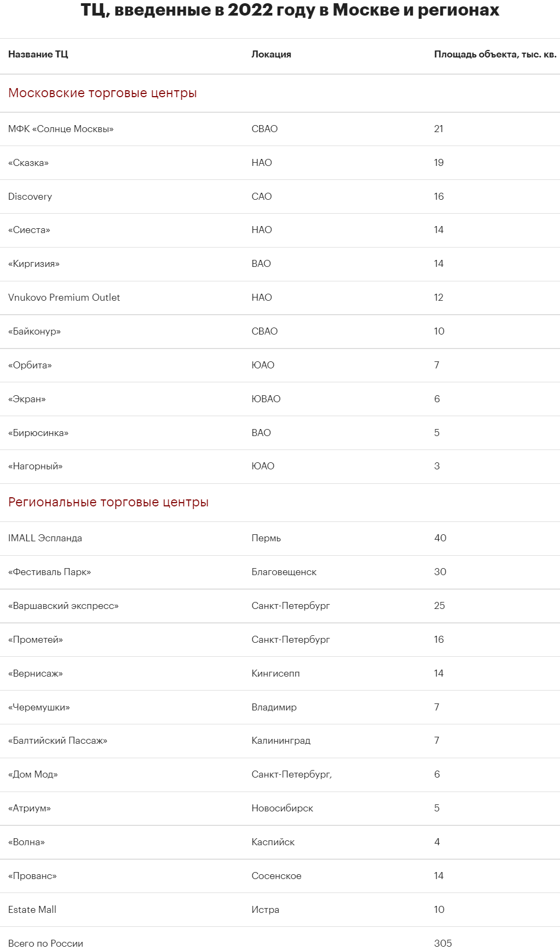The width and height of the screenshot is (560, 951).
Task: Select the «Варшавский экспресс» mall name
Action: pyautogui.click(x=63, y=606)
